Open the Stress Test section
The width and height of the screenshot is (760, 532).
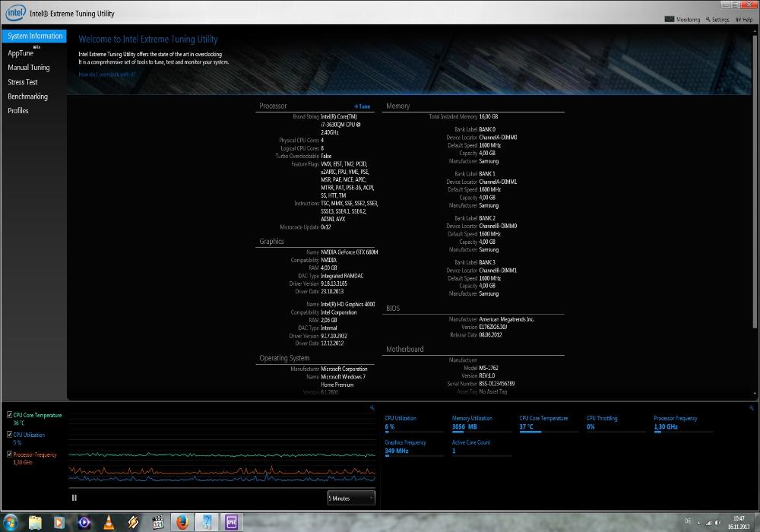[23, 82]
